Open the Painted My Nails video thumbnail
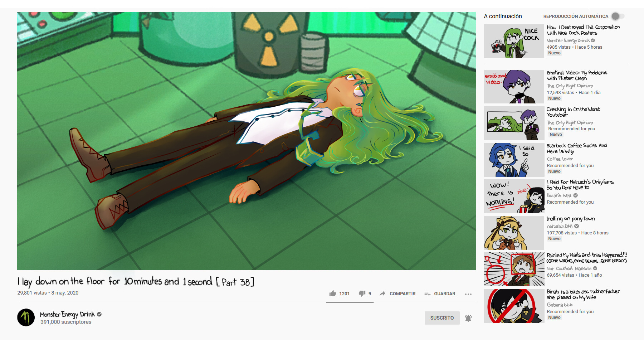The image size is (644, 340). [x=514, y=269]
